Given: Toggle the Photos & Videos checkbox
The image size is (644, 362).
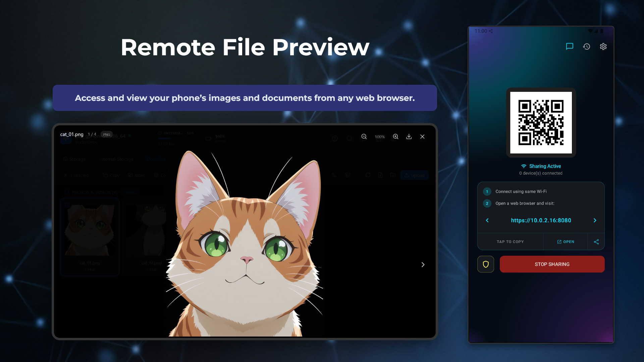Looking at the screenshot, I should [x=67, y=192].
